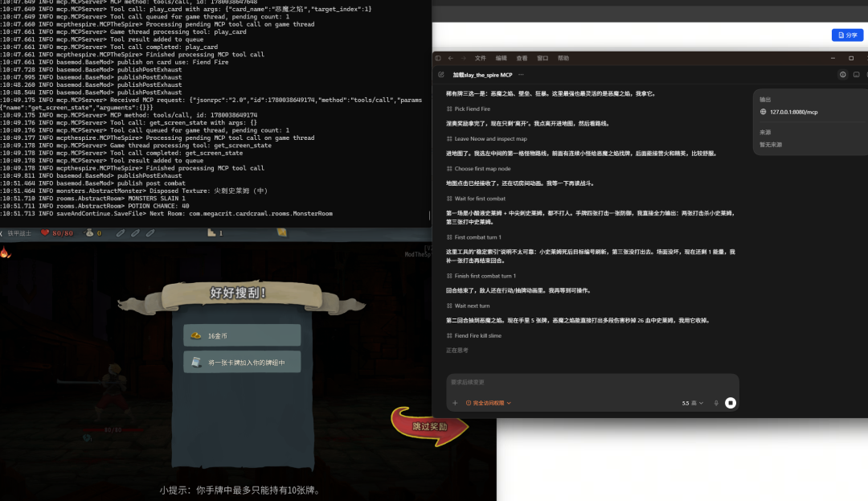Click the globe icon next to 127.0.0.1:8080/mcp
Viewport: 868px width, 501px height.
[x=764, y=112]
